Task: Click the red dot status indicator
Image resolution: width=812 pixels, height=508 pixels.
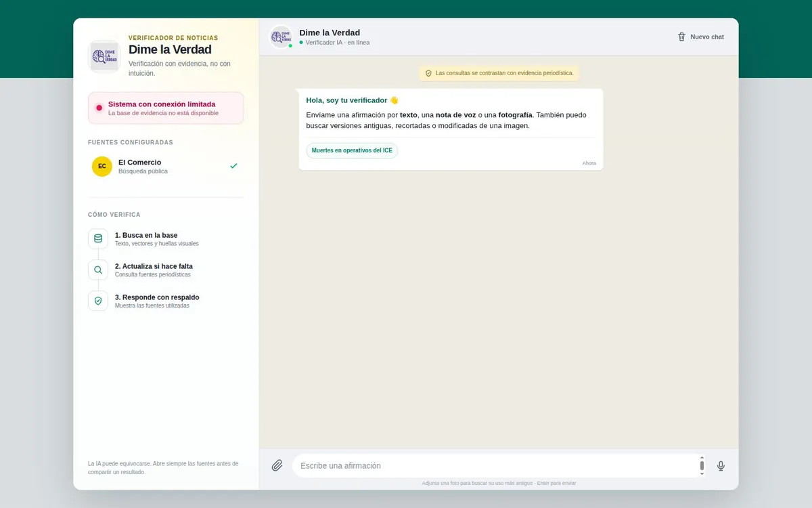Action: coord(99,108)
